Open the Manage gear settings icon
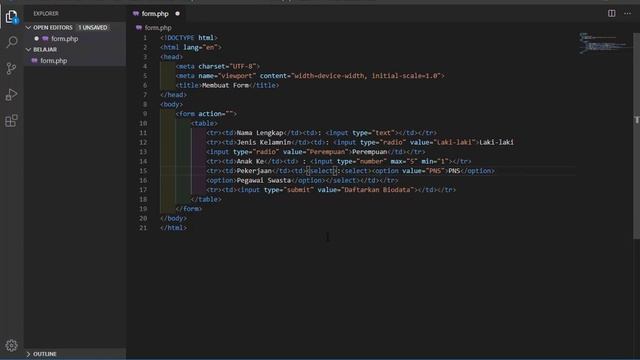Screen dimensions: 640x360 (x=11, y=345)
